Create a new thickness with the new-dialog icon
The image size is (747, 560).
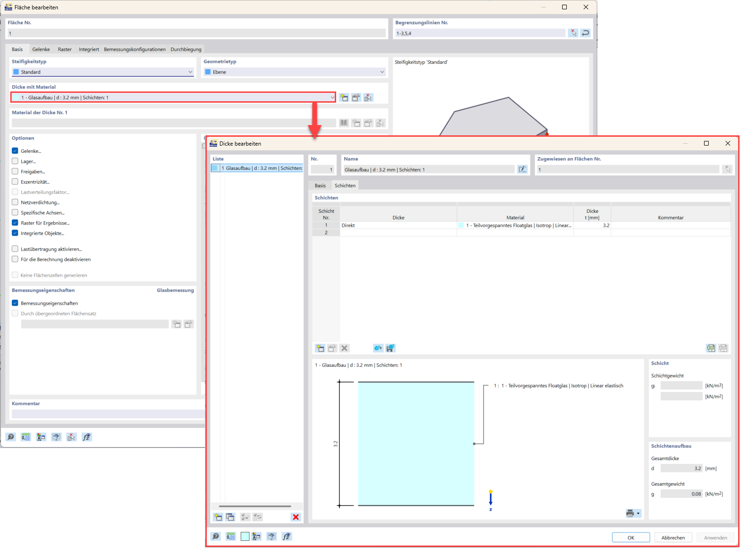(344, 97)
